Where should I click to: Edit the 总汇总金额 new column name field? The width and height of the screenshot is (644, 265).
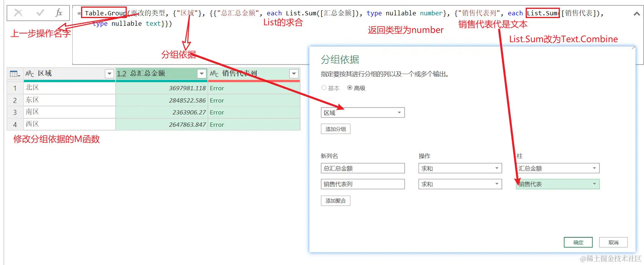tap(363, 168)
